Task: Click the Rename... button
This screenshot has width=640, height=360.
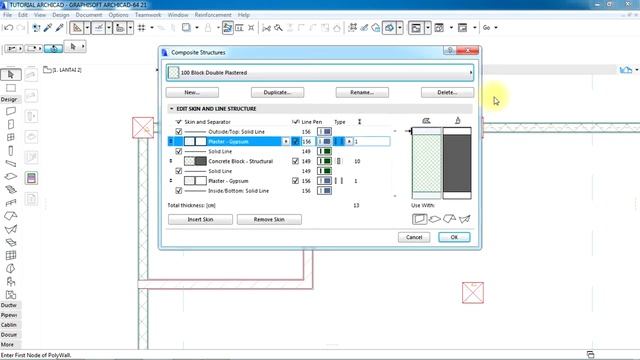Action: coord(362,93)
